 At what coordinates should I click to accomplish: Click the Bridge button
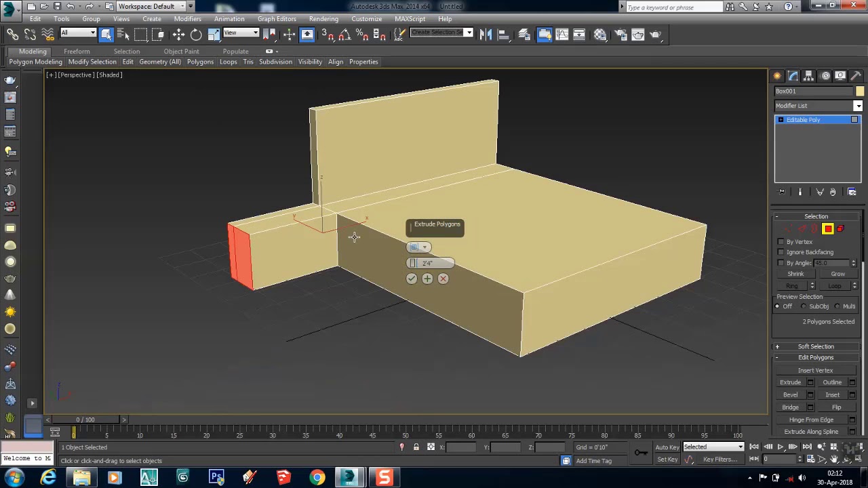pyautogui.click(x=790, y=407)
